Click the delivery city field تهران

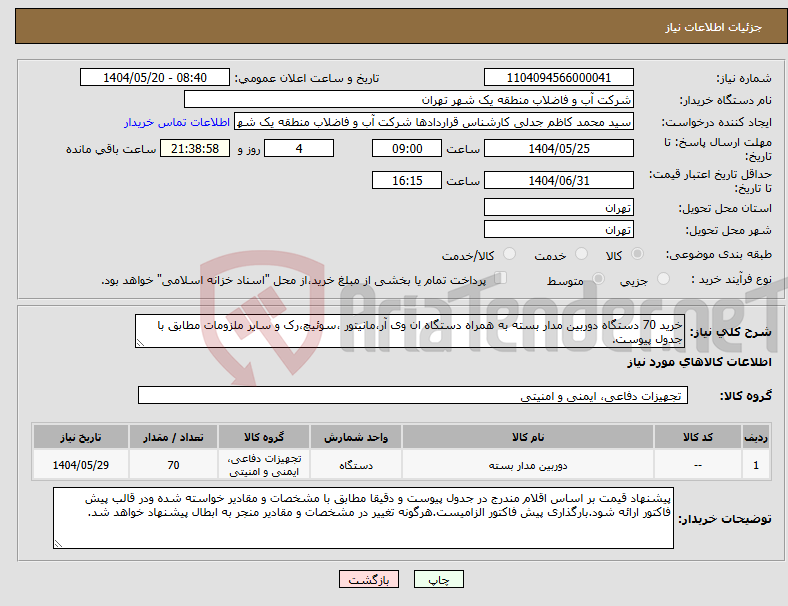point(558,230)
